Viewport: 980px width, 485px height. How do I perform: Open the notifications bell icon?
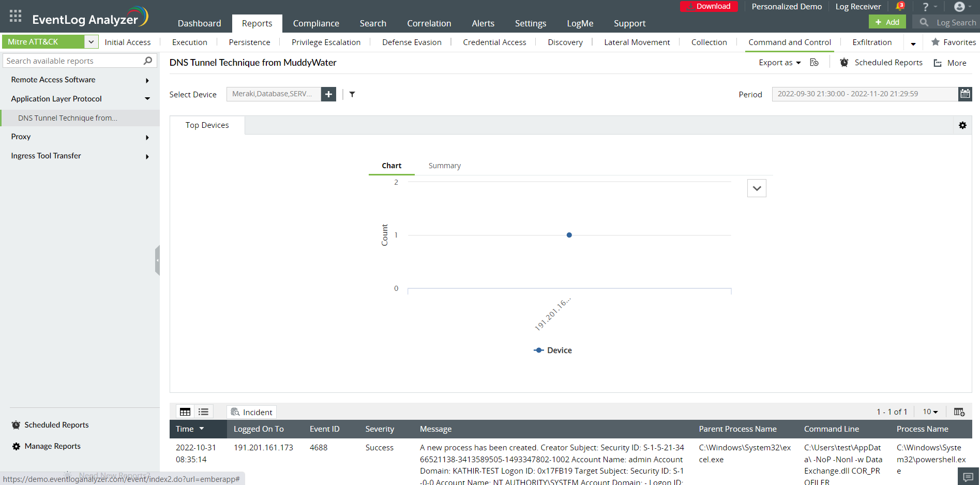click(x=900, y=6)
